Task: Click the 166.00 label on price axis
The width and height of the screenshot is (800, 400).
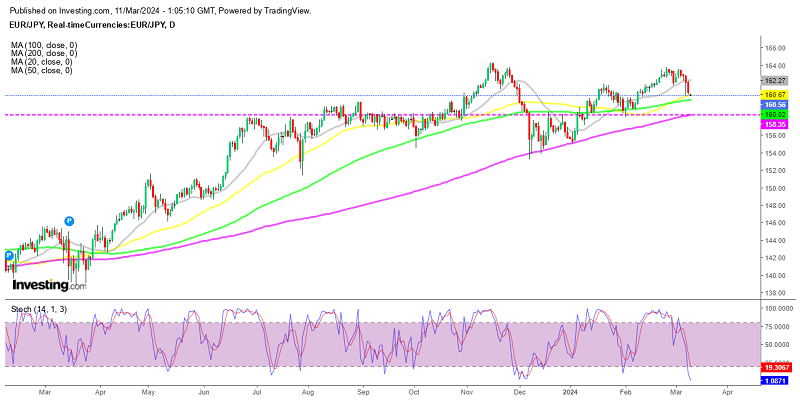Action: [773, 48]
